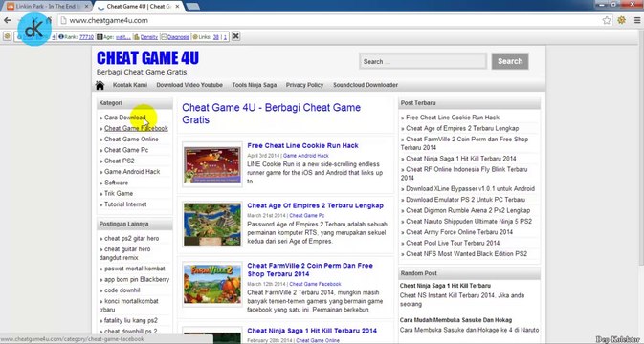Open Cheat FarmVille 2 Coin Perm post title
Viewport: 644px width, 344px height.
click(310, 269)
